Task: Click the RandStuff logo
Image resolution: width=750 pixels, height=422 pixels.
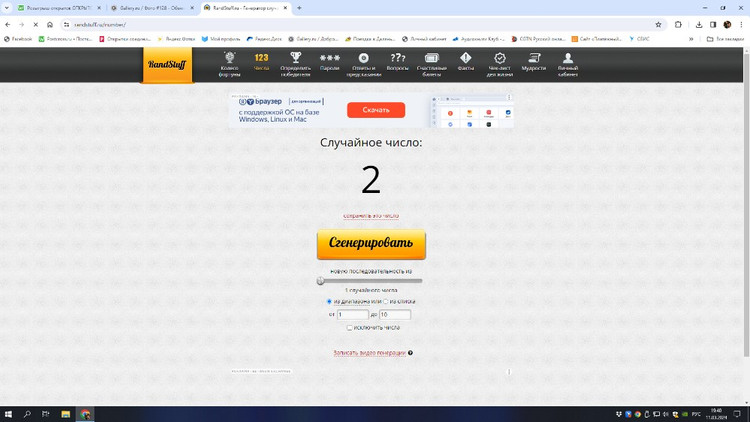Action: tap(167, 65)
